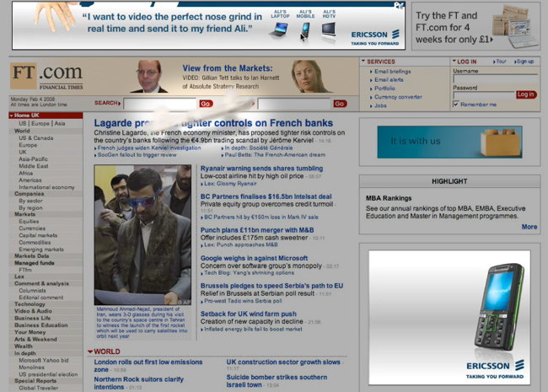Screen dimensions: 548x392
Task: Collapse the World section triangle
Action: pyautogui.click(x=90, y=352)
